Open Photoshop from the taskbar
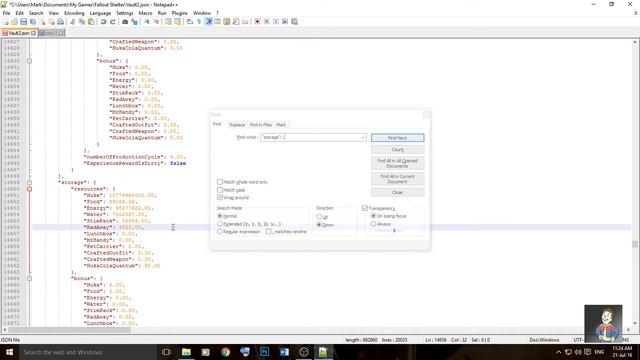The width and height of the screenshot is (640, 360). click(264, 352)
